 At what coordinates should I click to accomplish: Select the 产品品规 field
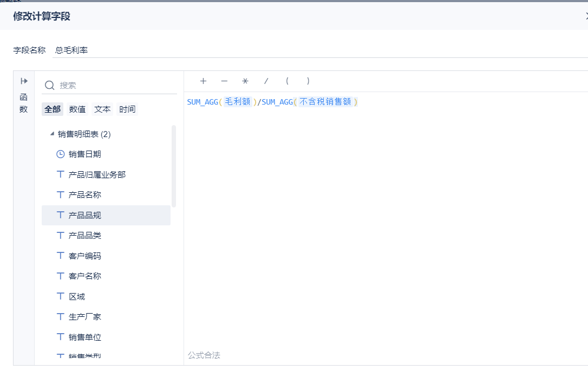(x=85, y=215)
